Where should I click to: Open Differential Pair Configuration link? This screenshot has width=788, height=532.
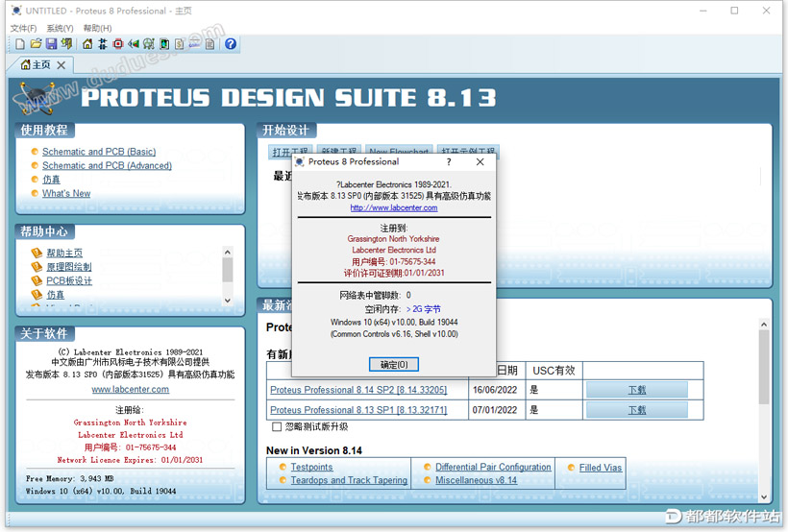(493, 468)
